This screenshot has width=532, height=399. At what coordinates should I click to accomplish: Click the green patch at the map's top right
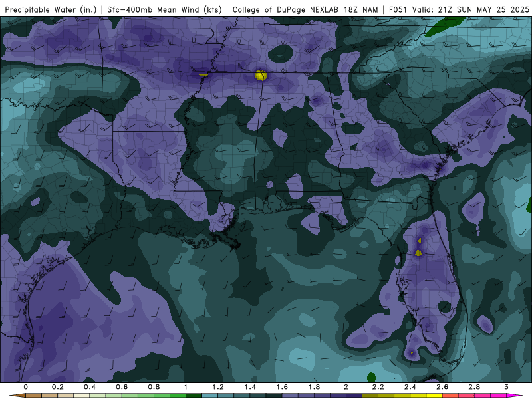[x=444, y=27]
